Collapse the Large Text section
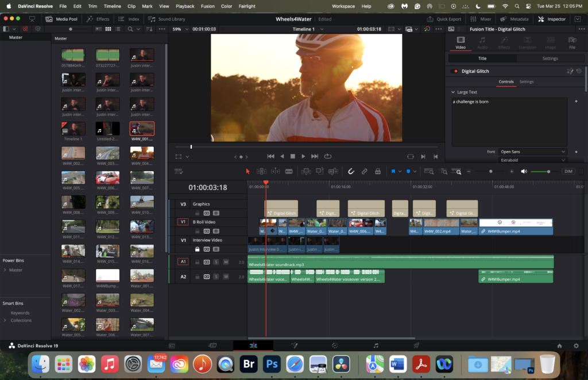The image size is (588, 380). [452, 92]
